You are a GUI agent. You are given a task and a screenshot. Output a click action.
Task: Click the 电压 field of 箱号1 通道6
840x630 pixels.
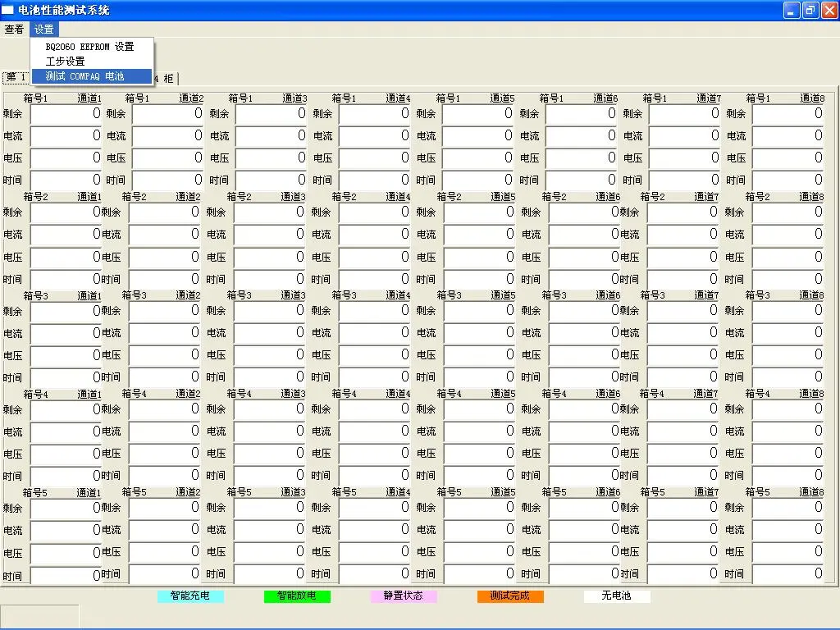pos(582,157)
